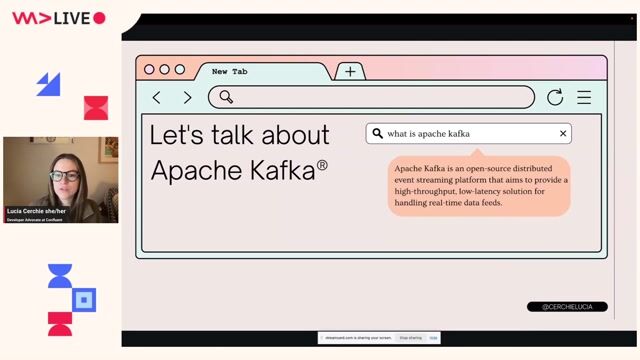Select the 'New Tab' tab
640x360 pixels.
point(264,71)
